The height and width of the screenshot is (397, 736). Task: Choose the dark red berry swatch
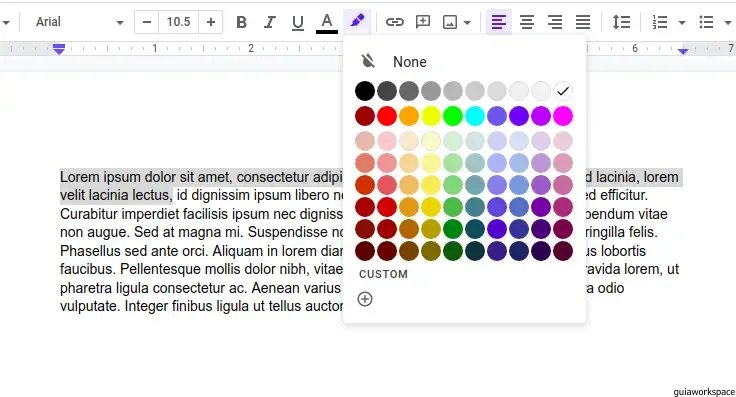pyautogui.click(x=365, y=116)
